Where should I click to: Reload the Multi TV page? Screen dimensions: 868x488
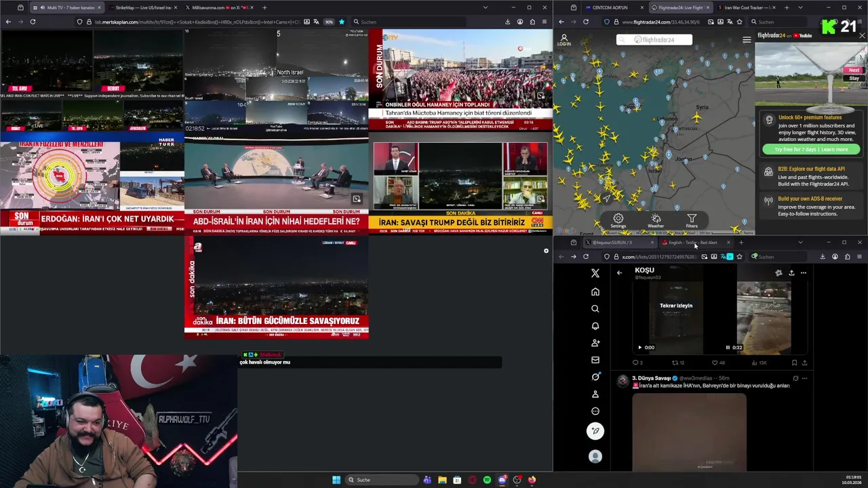point(33,22)
